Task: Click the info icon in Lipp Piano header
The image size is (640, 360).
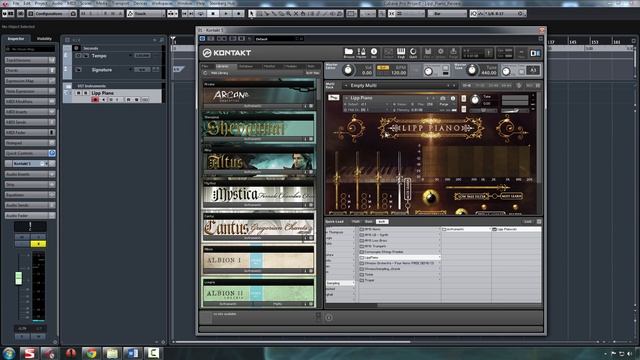Action: (x=453, y=98)
